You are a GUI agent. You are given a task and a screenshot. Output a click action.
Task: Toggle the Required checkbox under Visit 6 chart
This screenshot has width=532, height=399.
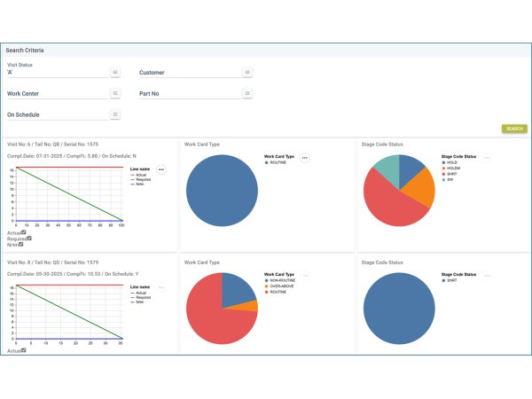[x=30, y=239]
